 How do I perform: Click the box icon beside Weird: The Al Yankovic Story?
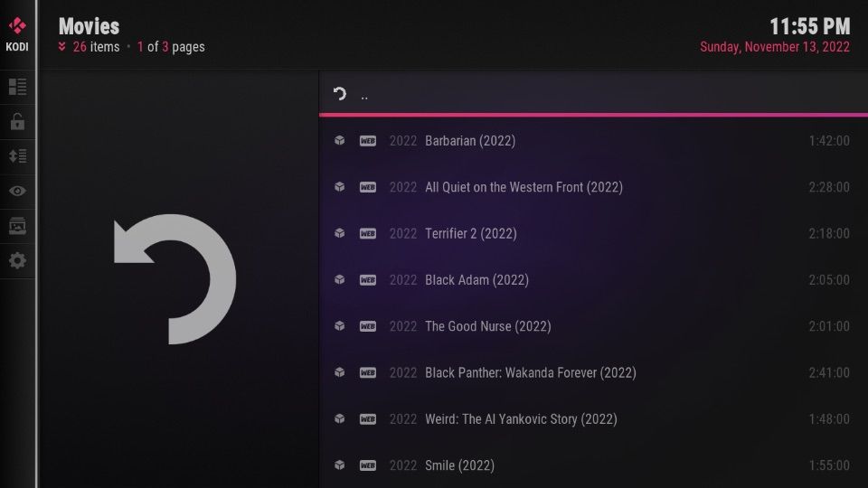339,418
